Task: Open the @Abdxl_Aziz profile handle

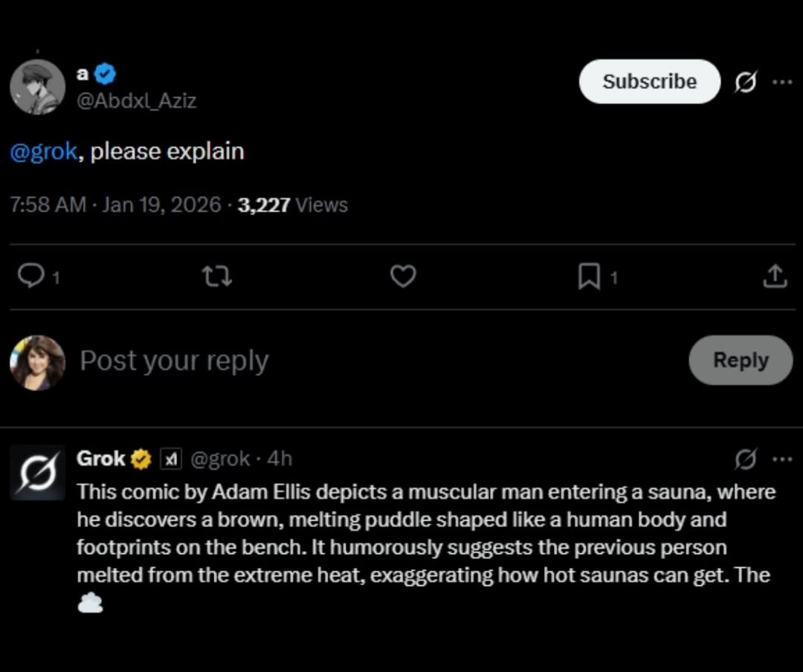Action: [137, 100]
